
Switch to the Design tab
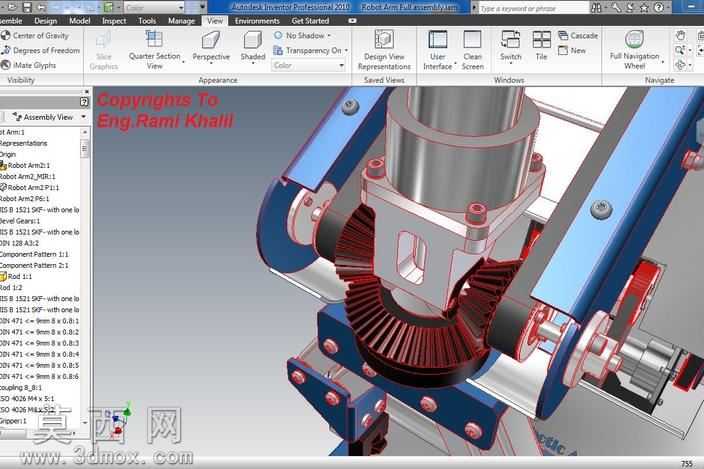[x=45, y=21]
